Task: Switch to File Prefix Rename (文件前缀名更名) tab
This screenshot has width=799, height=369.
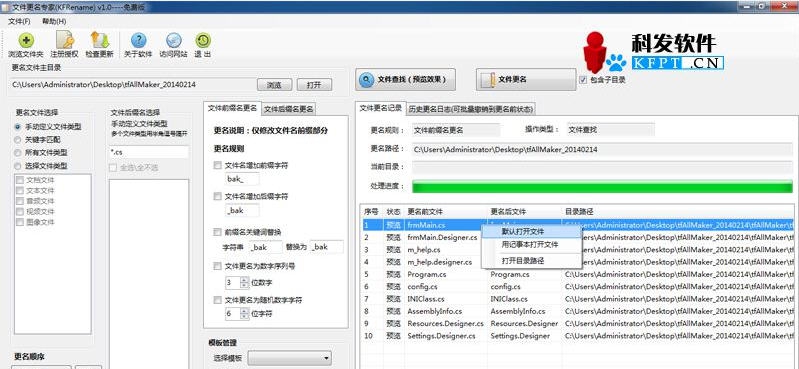Action: (232, 108)
